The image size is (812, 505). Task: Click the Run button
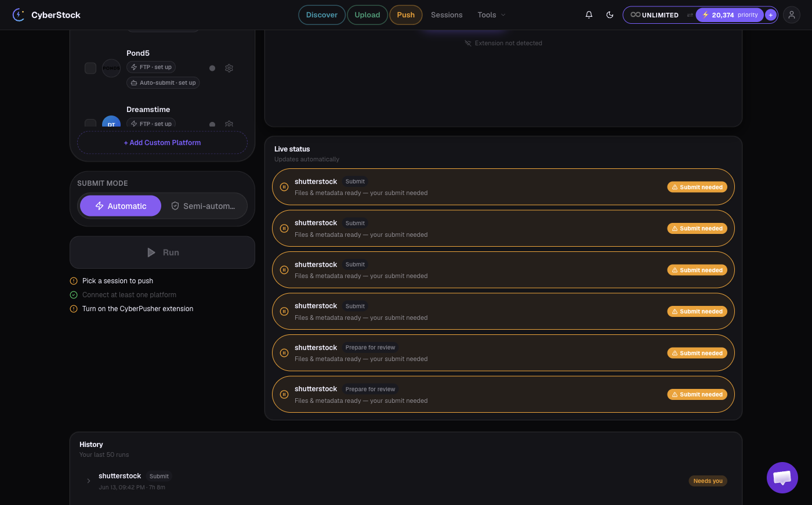(x=162, y=252)
